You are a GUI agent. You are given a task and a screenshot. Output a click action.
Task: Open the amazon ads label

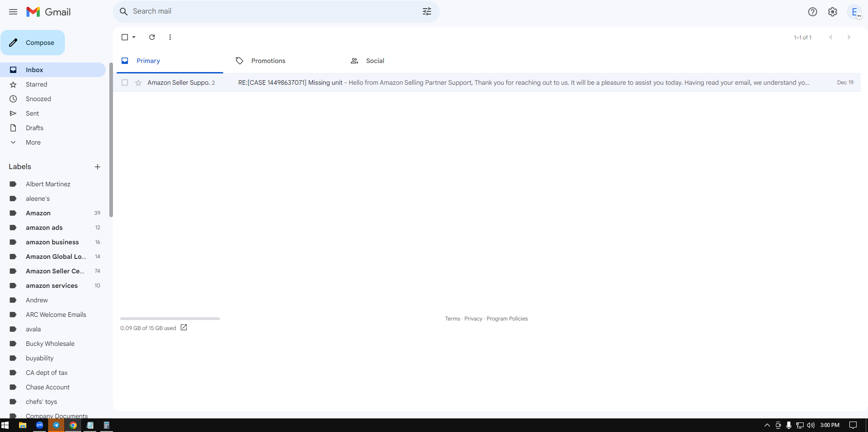click(53, 228)
